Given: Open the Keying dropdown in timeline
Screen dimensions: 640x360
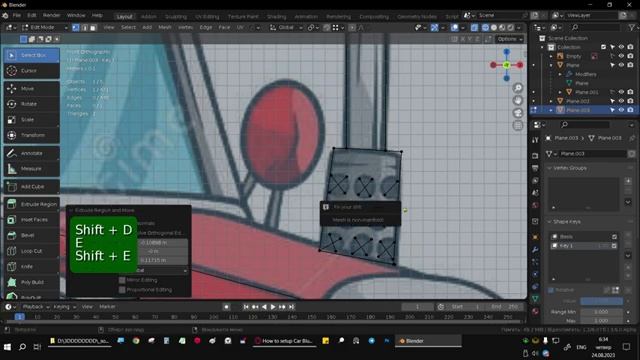Looking at the screenshot, I should click(x=65, y=307).
